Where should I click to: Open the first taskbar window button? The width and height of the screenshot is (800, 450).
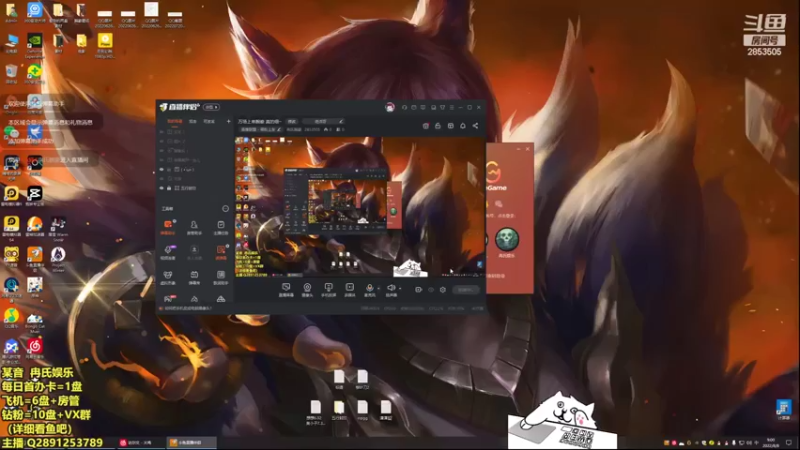(x=139, y=442)
